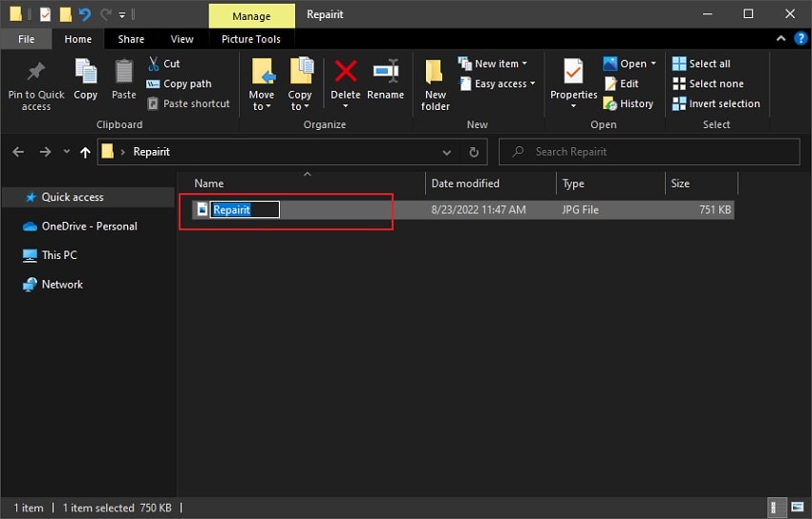Viewport: 812px width, 519px height.
Task: Click Select all
Action: 701,64
